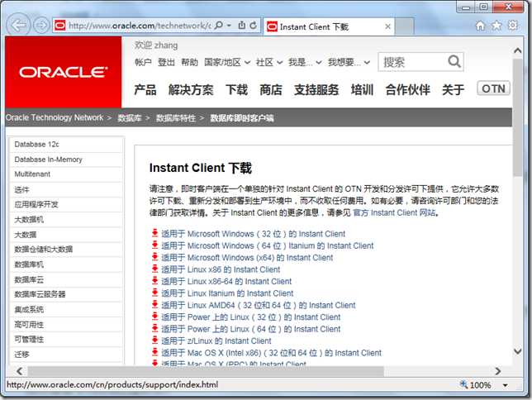The width and height of the screenshot is (532, 400).
Task: Go forward with the browser Forward arrow
Action: [41, 26]
